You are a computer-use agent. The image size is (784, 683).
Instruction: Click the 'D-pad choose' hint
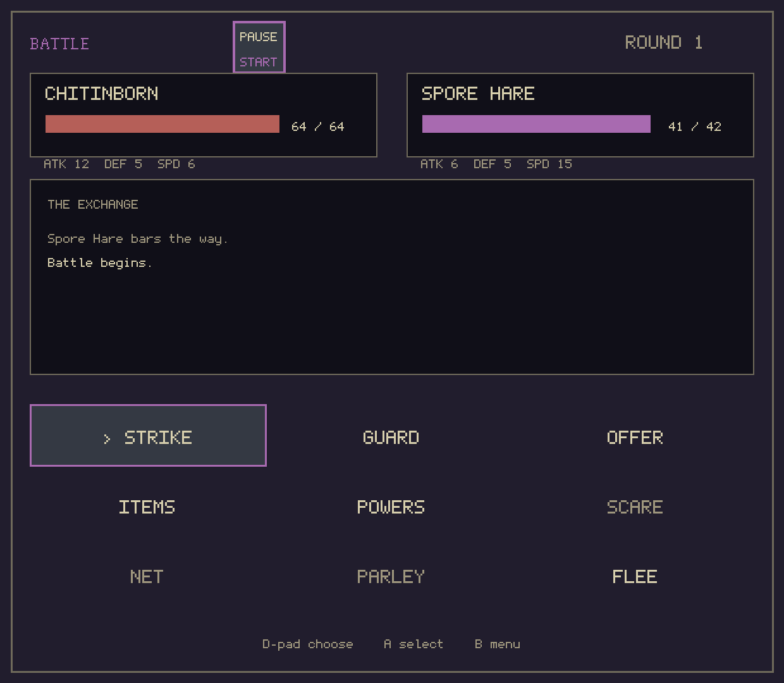coord(308,644)
